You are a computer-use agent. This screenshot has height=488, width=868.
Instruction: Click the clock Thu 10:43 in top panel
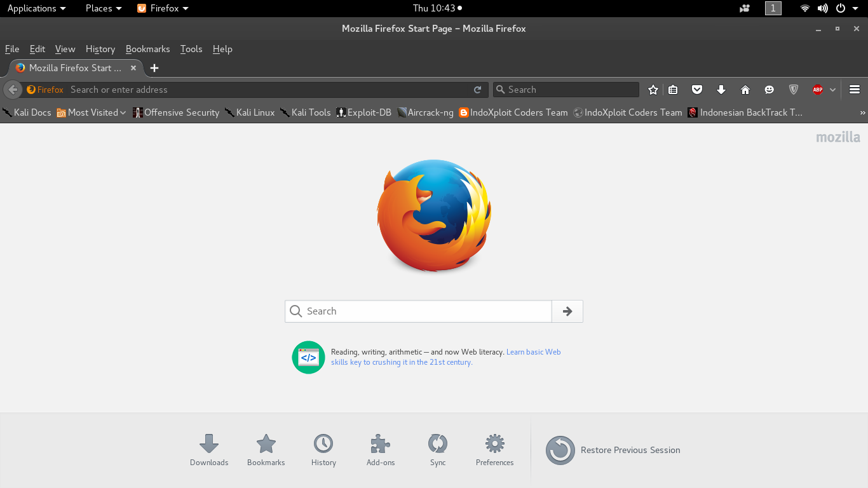[x=437, y=8]
